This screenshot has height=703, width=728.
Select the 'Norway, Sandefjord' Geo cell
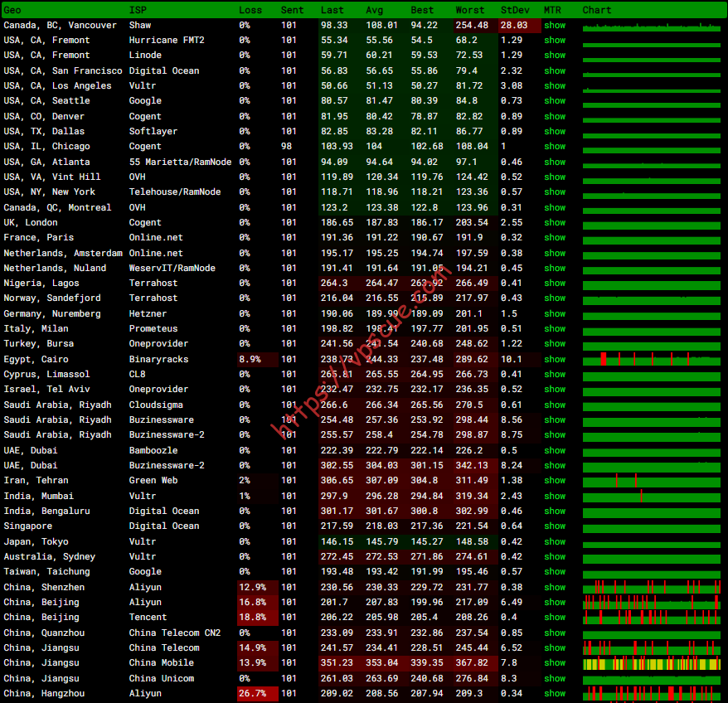(52, 298)
